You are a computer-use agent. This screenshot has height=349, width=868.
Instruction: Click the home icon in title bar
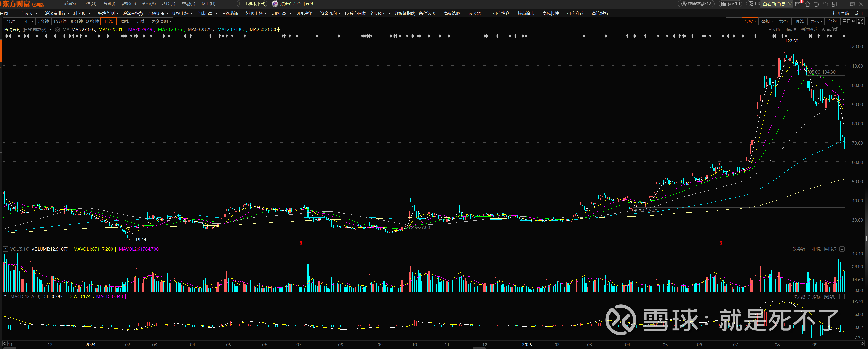coord(807,4)
